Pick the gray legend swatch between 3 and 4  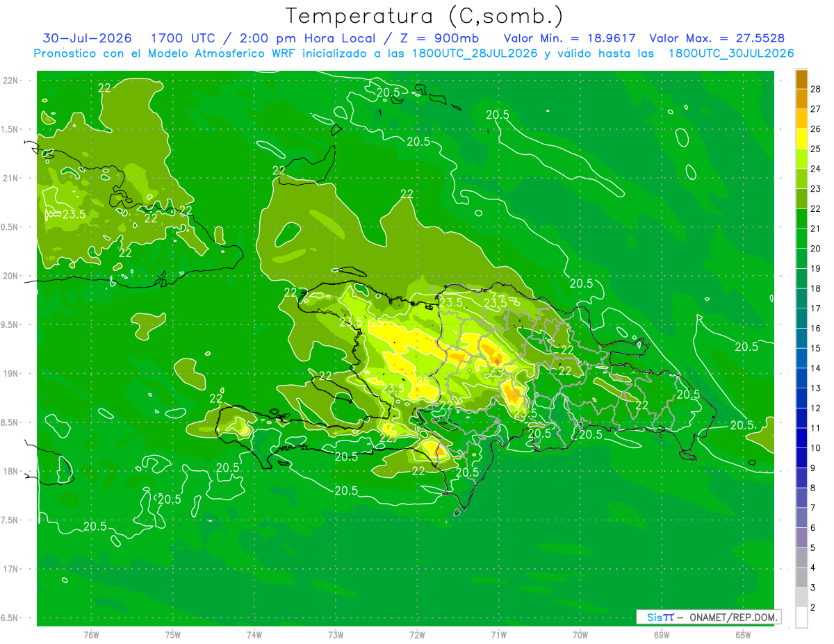click(801, 578)
